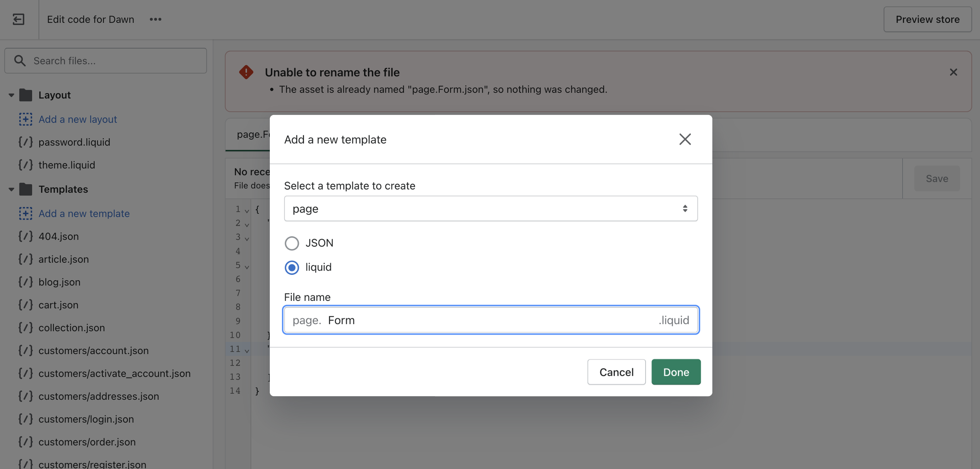Click the File name input field

490,320
